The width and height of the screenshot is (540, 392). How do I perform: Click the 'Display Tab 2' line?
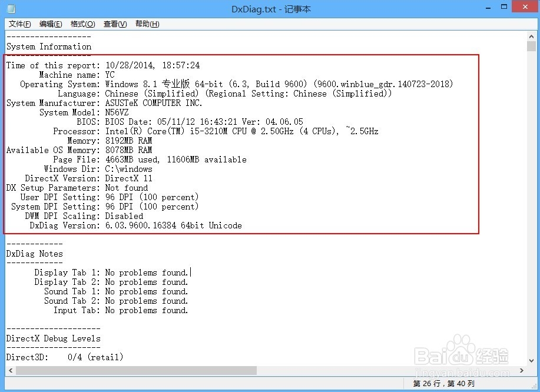coord(111,282)
